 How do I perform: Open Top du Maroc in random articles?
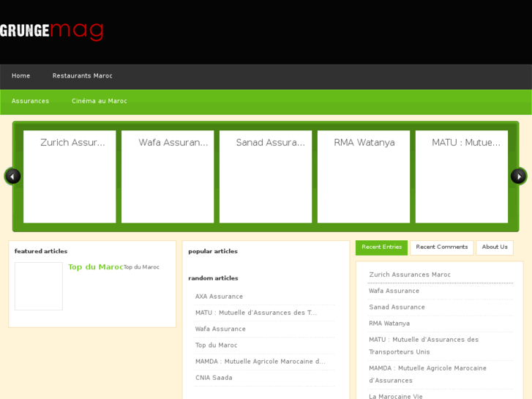(x=216, y=346)
